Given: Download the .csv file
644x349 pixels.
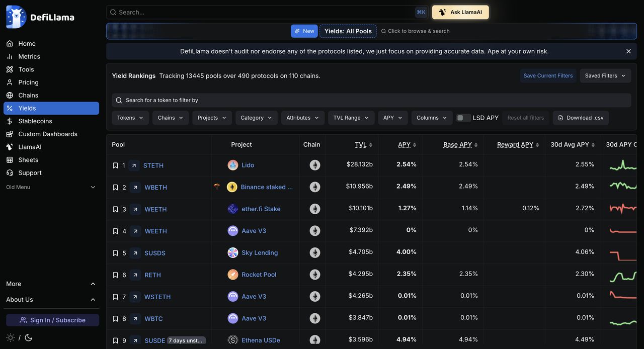Looking at the screenshot, I should [x=581, y=118].
